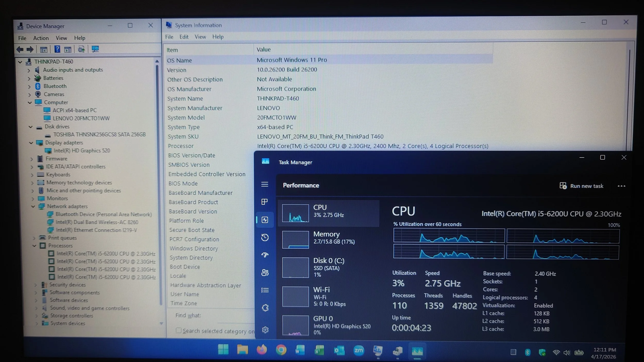Viewport: 644px width, 362px height.
Task: Open Startup apps in Task Manager sidebar
Action: pos(265,255)
